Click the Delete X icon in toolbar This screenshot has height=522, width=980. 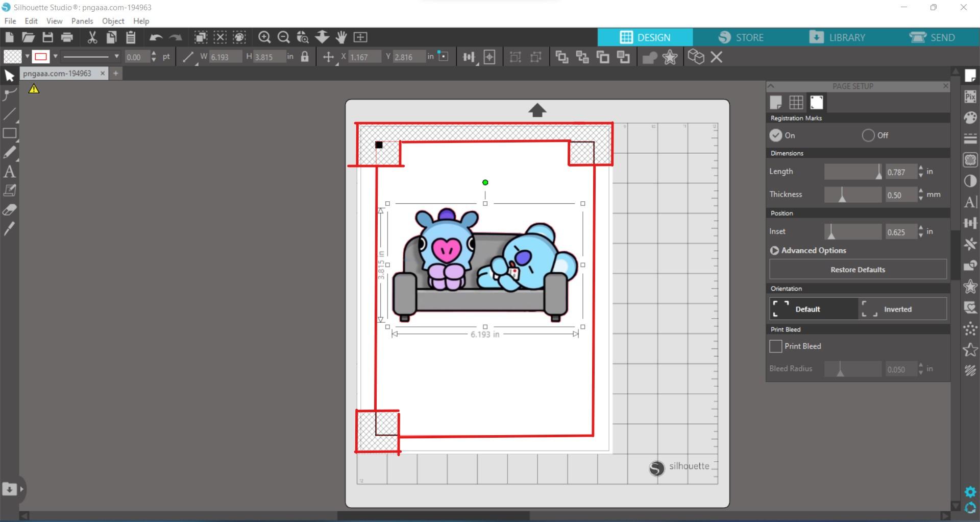coord(717,57)
